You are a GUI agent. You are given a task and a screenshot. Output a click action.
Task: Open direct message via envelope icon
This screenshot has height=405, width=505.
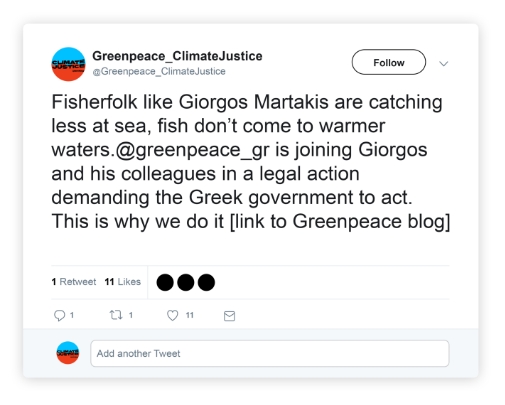click(229, 316)
